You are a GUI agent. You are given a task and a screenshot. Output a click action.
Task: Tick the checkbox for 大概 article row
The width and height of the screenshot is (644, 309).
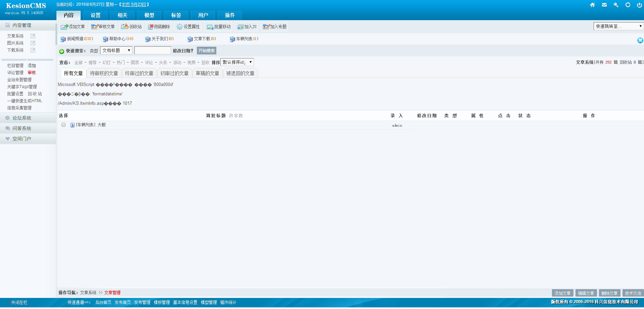pyautogui.click(x=63, y=125)
